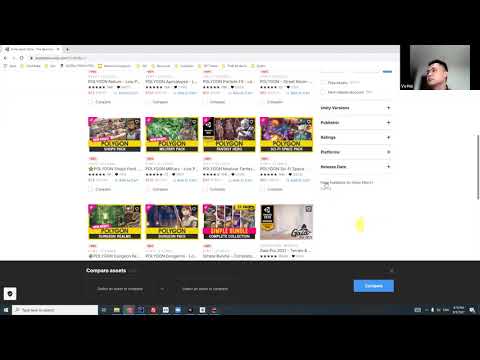The width and height of the screenshot is (480, 360).
Task: Add POLYGON Shops Pack to cart
Action: coord(127,180)
